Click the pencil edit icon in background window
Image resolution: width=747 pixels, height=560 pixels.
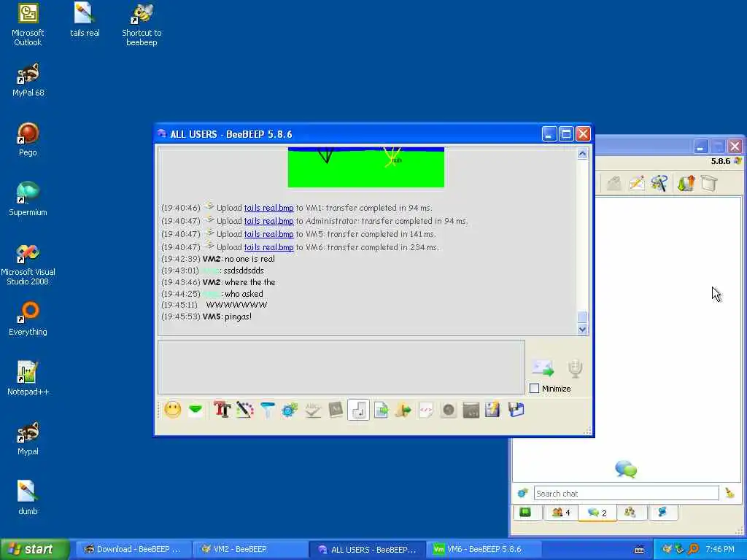click(x=637, y=183)
